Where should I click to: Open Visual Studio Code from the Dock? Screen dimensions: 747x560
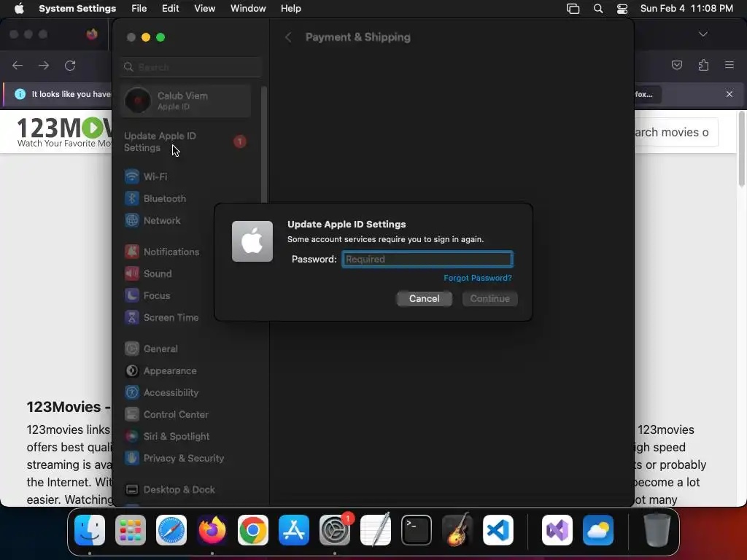[x=498, y=530]
